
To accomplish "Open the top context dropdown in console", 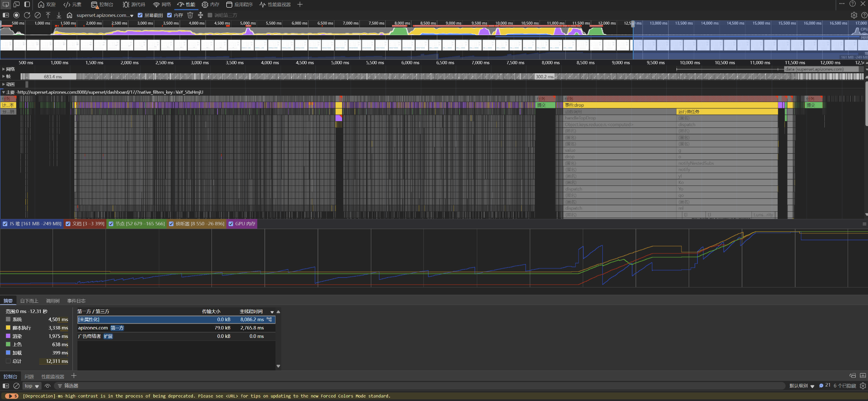I will click(x=32, y=386).
